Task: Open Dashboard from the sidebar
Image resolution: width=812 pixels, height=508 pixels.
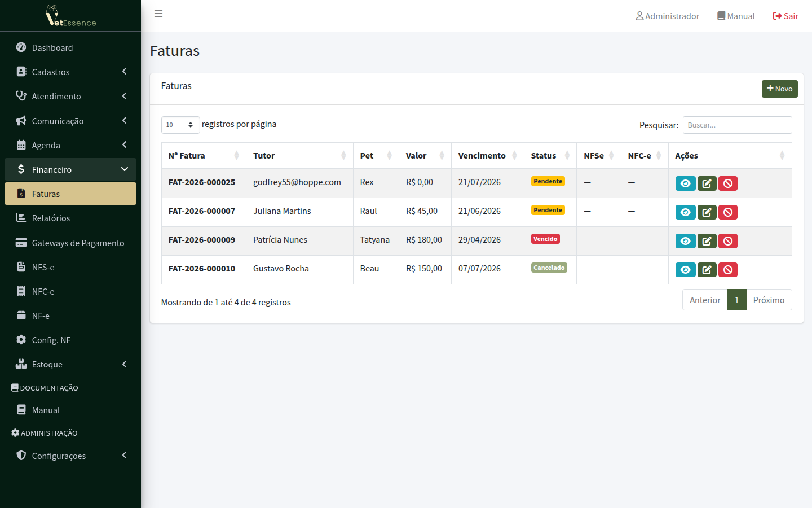Action: [70, 47]
